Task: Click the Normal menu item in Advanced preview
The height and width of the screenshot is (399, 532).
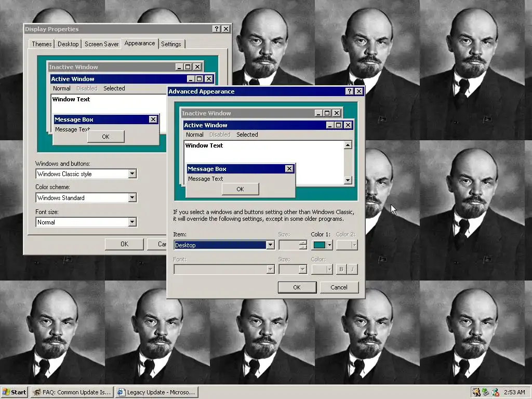Action: pos(195,135)
